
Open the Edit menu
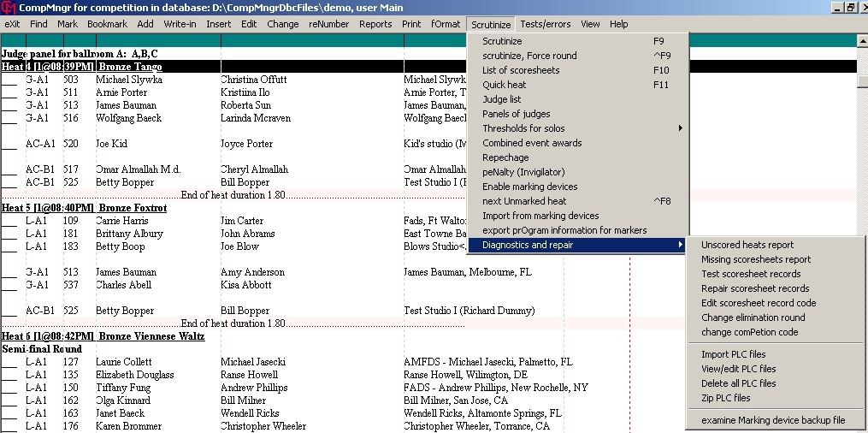[x=249, y=24]
